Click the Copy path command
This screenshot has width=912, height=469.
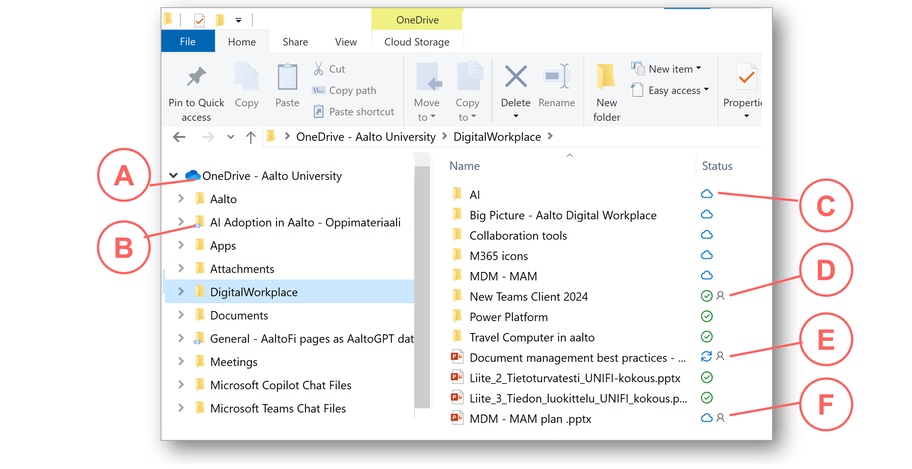point(344,90)
